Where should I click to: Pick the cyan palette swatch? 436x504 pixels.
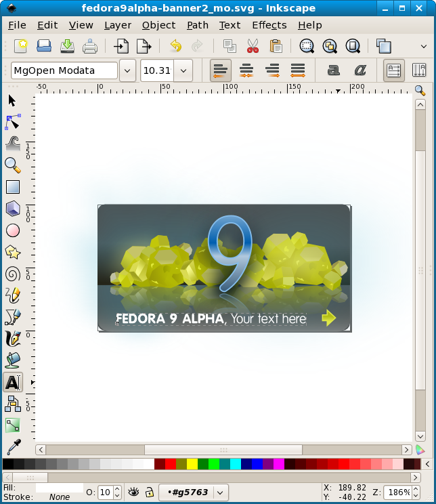click(236, 464)
